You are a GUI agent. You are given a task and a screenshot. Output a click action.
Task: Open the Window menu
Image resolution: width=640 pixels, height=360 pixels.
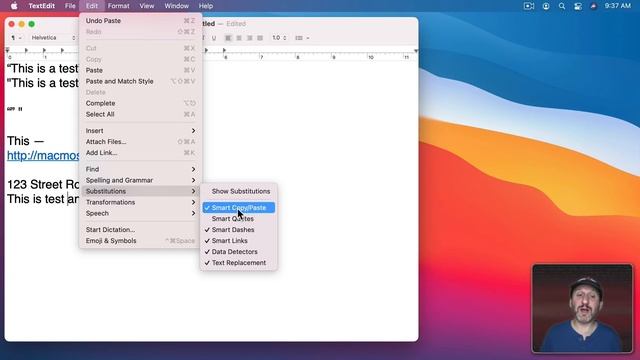(x=176, y=6)
